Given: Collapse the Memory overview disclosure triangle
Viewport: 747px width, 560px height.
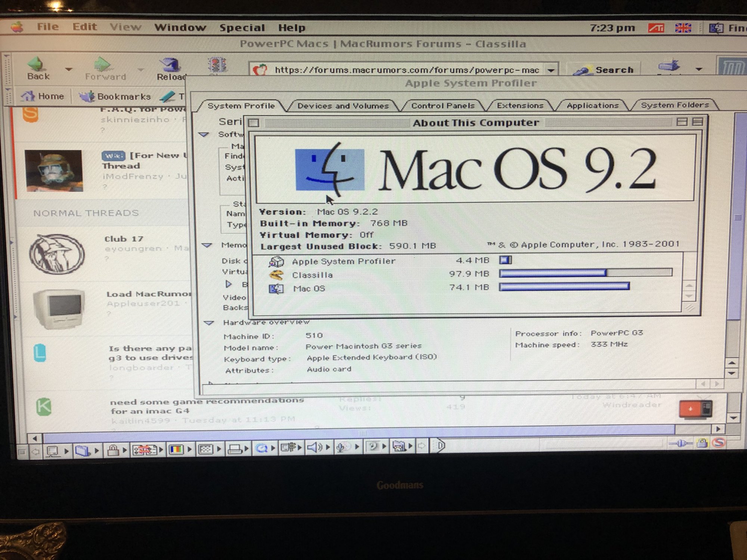Looking at the screenshot, I should click(x=207, y=245).
